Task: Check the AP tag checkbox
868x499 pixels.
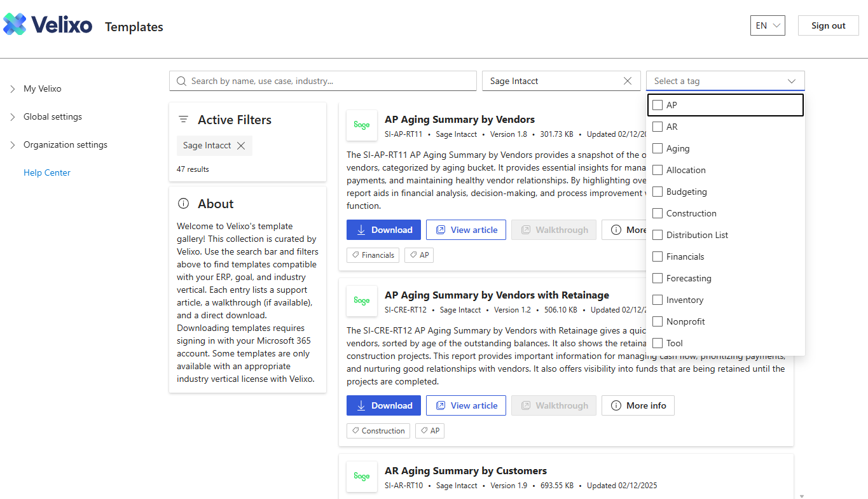Action: [658, 105]
